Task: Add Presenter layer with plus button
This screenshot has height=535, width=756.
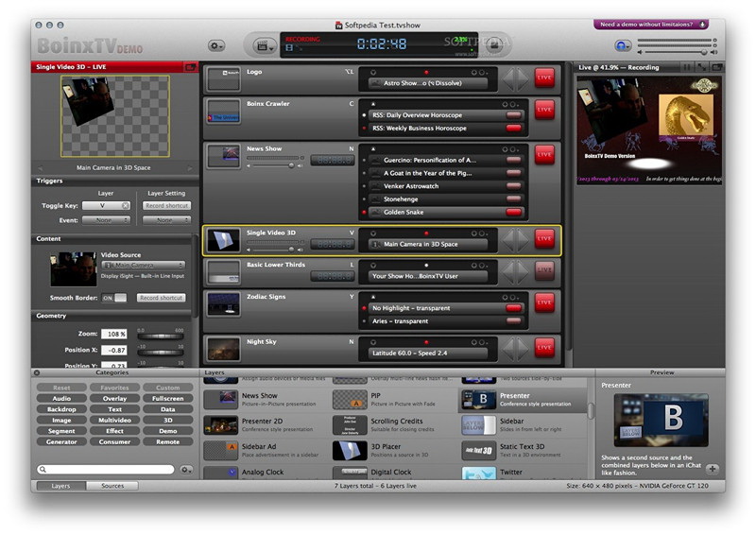Action: point(713,469)
